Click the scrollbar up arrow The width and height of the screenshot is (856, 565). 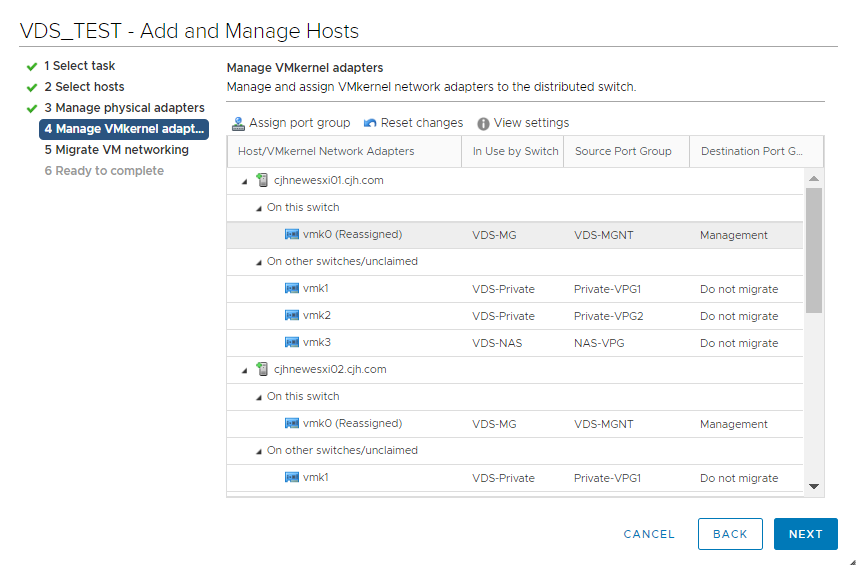[x=813, y=179]
